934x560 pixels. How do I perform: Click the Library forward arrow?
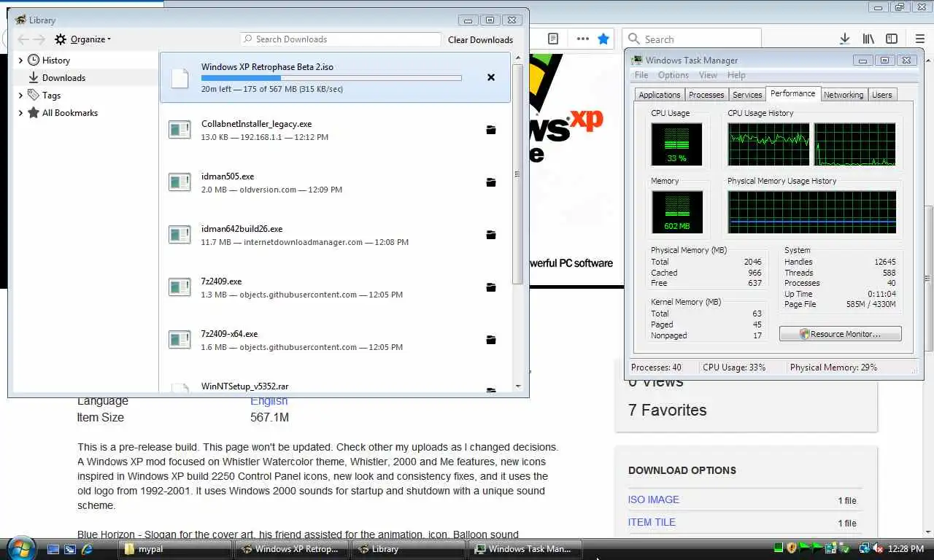pos(39,39)
